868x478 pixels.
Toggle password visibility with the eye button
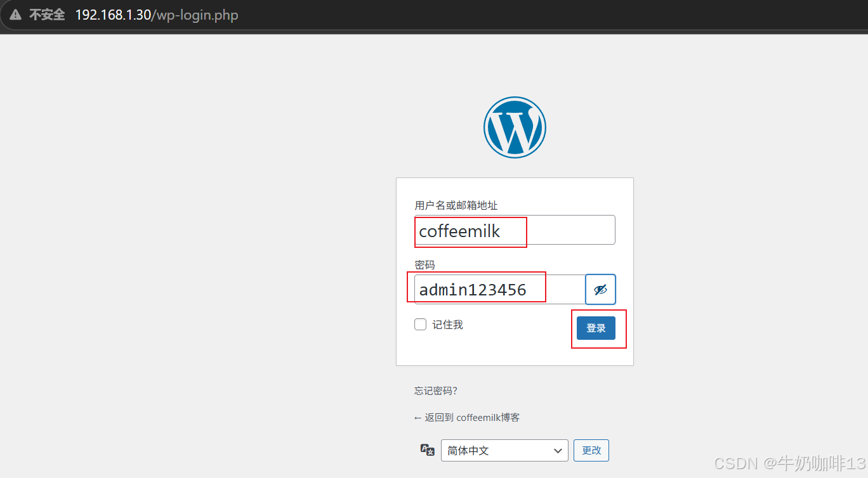[600, 290]
